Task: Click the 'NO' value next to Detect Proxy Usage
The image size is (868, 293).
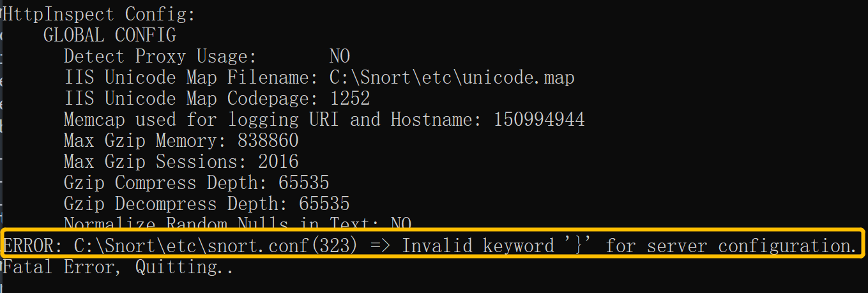Action: pyautogui.click(x=339, y=56)
